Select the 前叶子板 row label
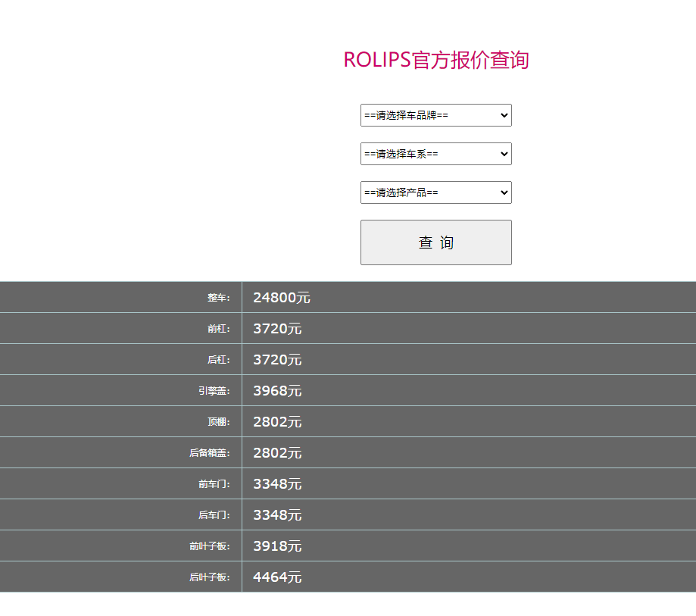The image size is (696, 616). point(209,546)
